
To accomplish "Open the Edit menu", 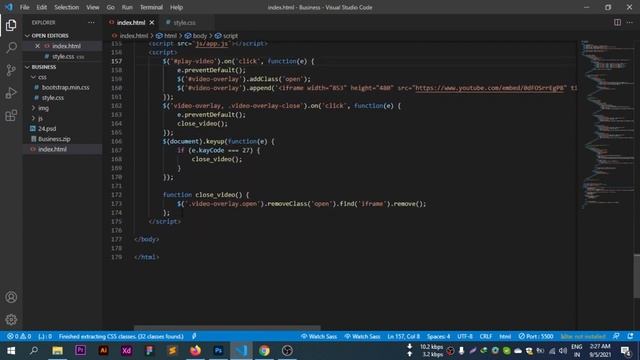I will pos(42,7).
